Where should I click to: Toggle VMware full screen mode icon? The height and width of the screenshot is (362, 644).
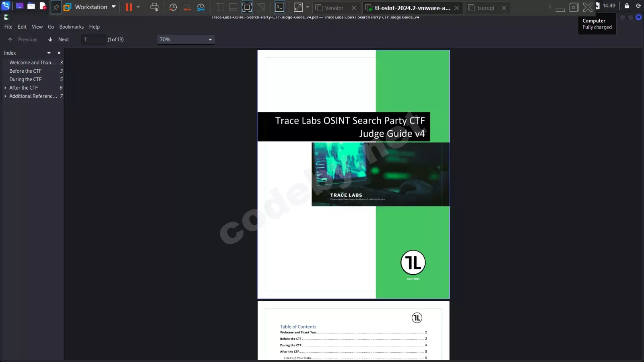click(247, 7)
